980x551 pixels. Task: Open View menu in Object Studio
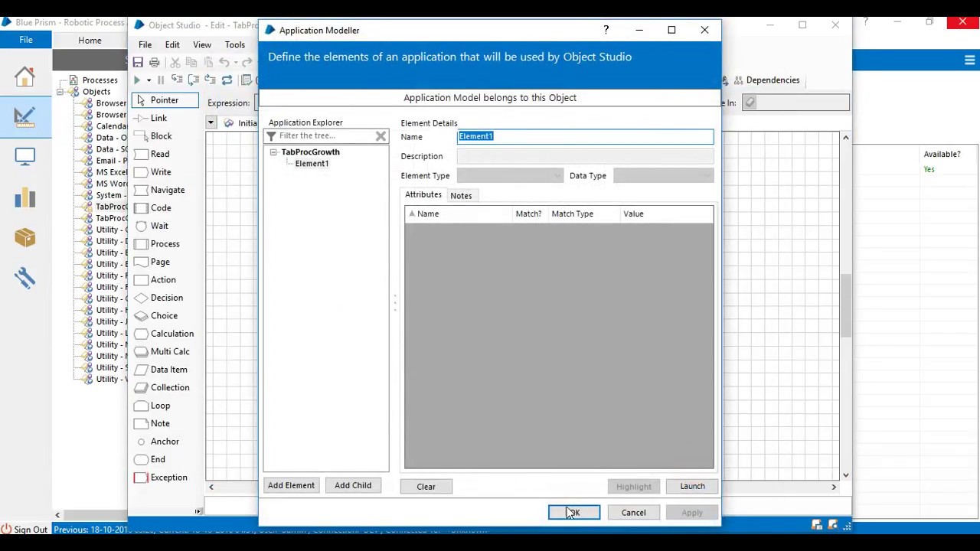coord(202,44)
